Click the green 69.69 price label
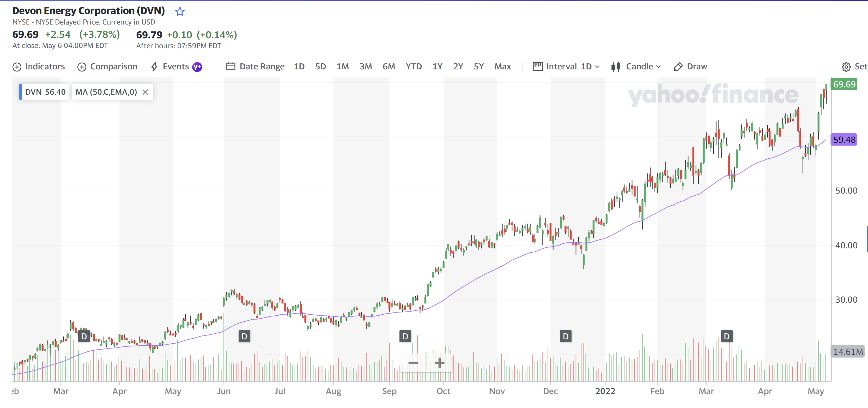Viewport: 868px width, 408px height. (x=844, y=84)
